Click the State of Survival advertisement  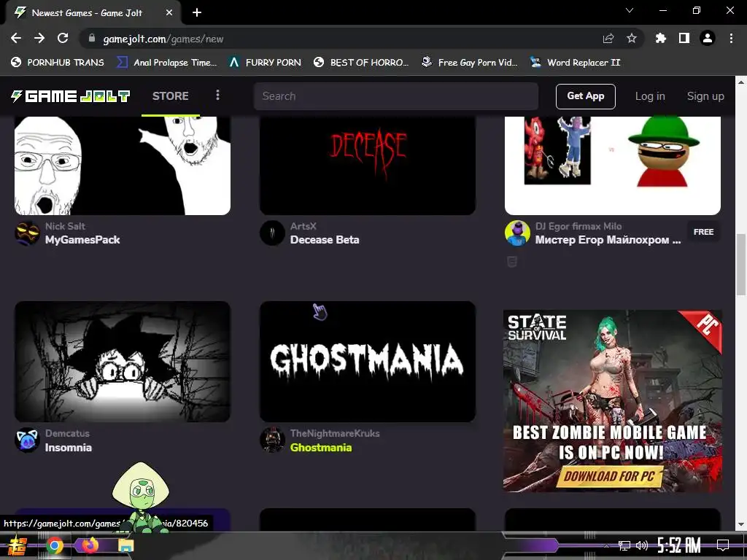point(612,401)
